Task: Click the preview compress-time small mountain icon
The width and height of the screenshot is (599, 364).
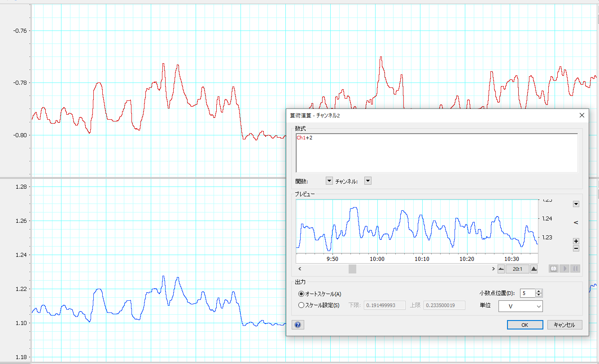Action: click(x=502, y=269)
